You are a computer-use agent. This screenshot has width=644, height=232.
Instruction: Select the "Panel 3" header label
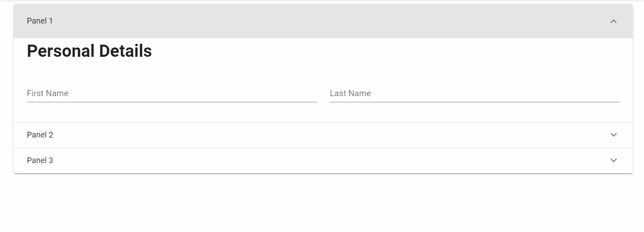40,160
